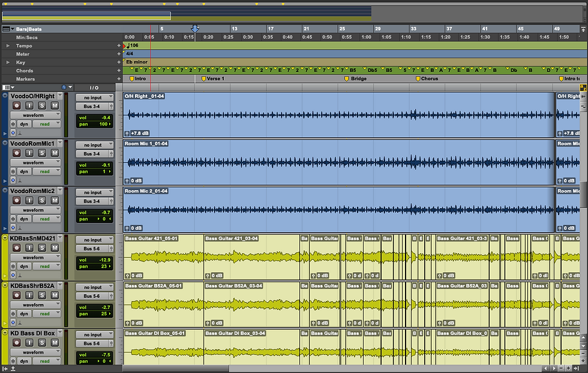This screenshot has width=588, height=373.
Task: Add a key change with the plus icon
Action: point(119,62)
